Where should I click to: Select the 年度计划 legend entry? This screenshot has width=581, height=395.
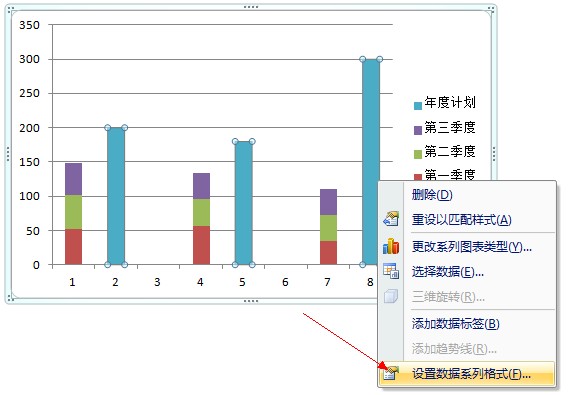pos(445,103)
